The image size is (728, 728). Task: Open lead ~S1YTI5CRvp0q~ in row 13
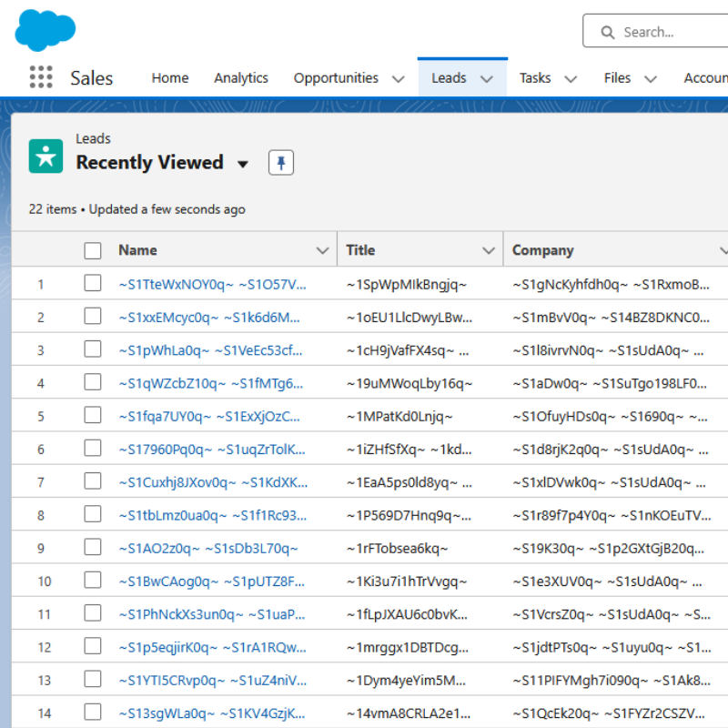213,680
